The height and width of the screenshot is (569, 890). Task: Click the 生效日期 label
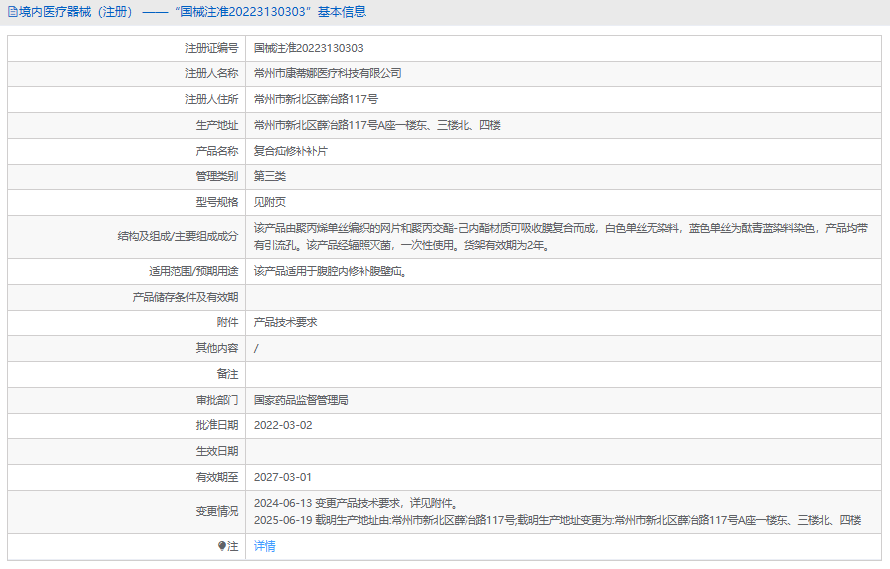pyautogui.click(x=217, y=451)
